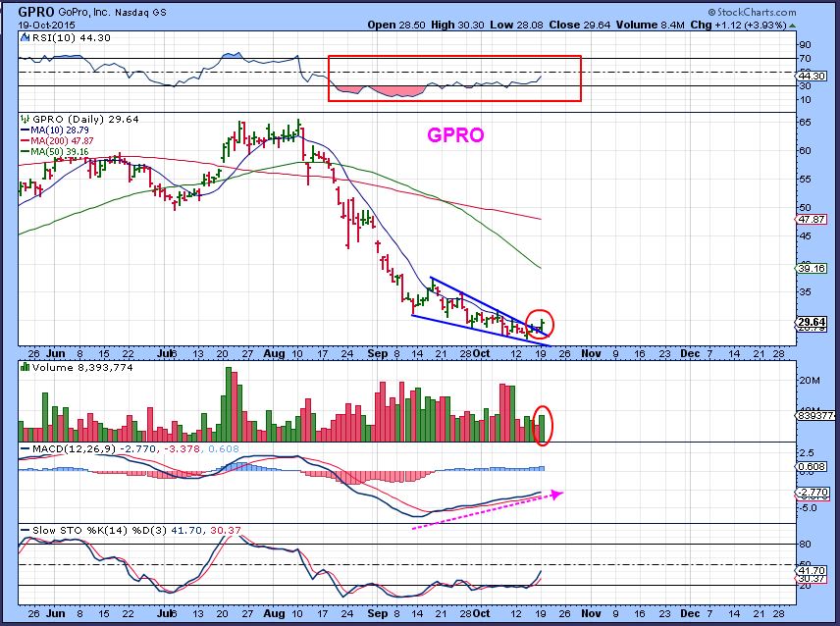The image size is (840, 626).
Task: Click the Low 28.08 value
Action: (515, 25)
